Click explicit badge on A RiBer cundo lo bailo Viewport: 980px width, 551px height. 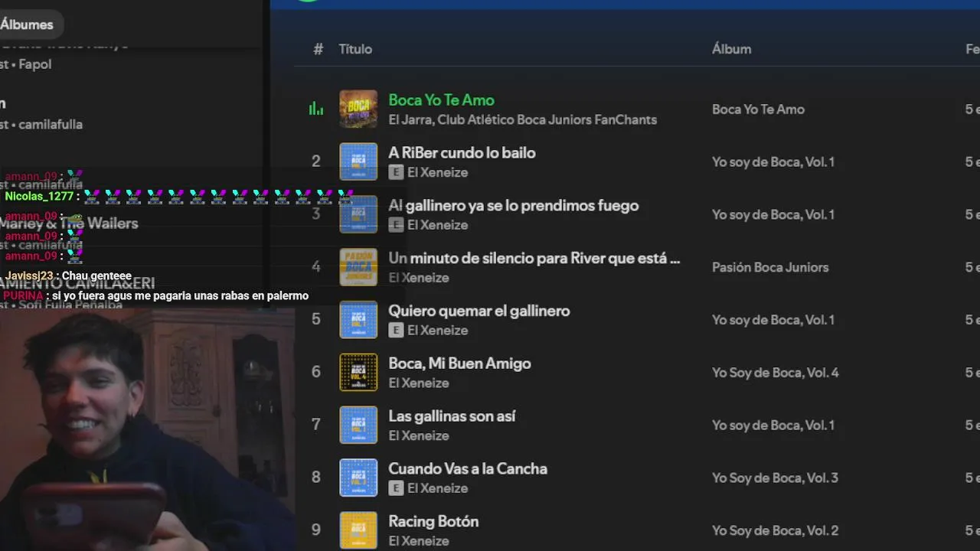pos(396,173)
